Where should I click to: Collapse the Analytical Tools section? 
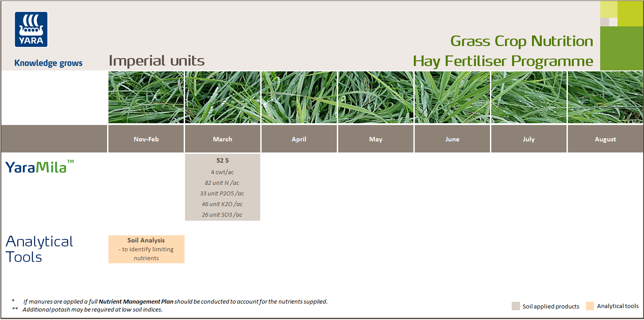pyautogui.click(x=39, y=249)
